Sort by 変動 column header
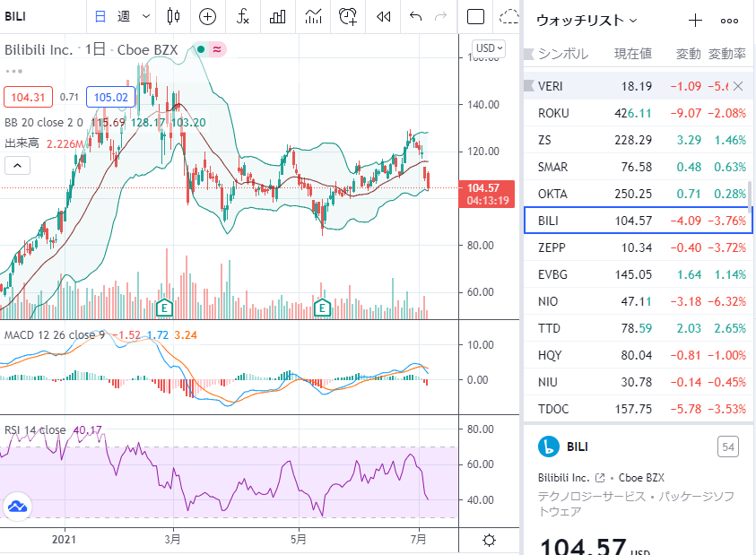Viewport: 756px width, 555px height. (688, 54)
